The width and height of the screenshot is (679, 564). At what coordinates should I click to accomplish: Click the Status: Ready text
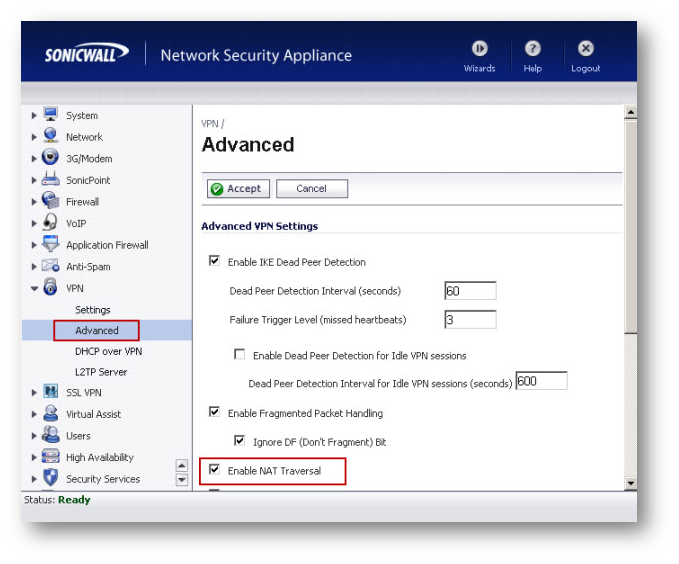[x=57, y=500]
